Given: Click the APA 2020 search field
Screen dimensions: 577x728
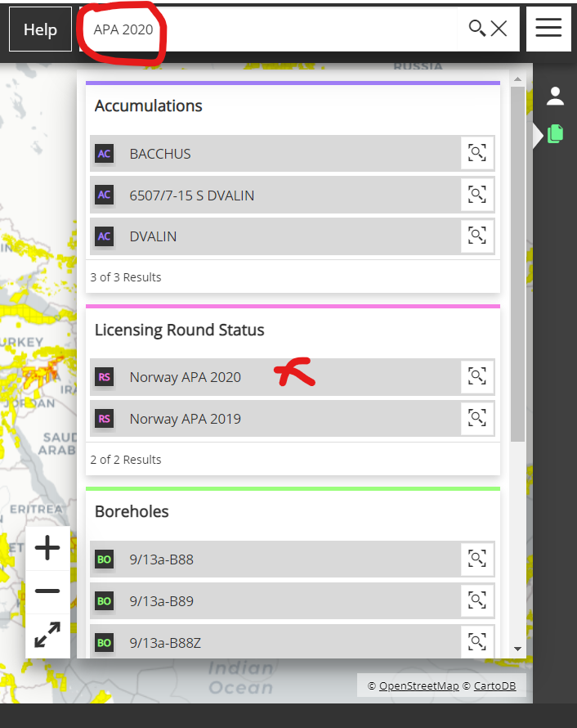Looking at the screenshot, I should [268, 29].
